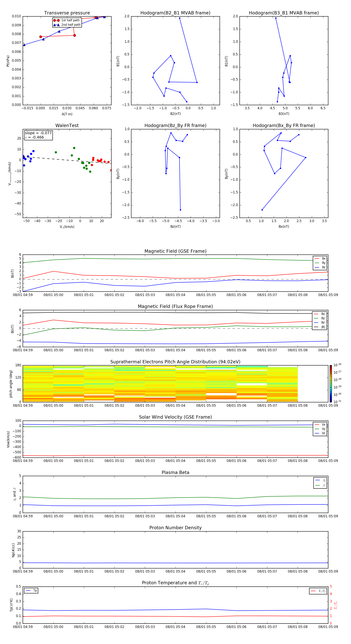Click the lowest data point in Bz_By hodogram
Viewport: 351px width, 644px height.
click(180, 210)
